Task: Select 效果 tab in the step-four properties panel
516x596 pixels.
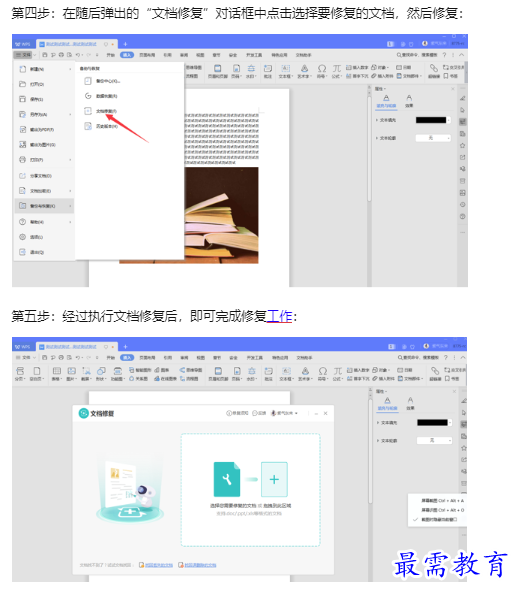Action: point(409,101)
